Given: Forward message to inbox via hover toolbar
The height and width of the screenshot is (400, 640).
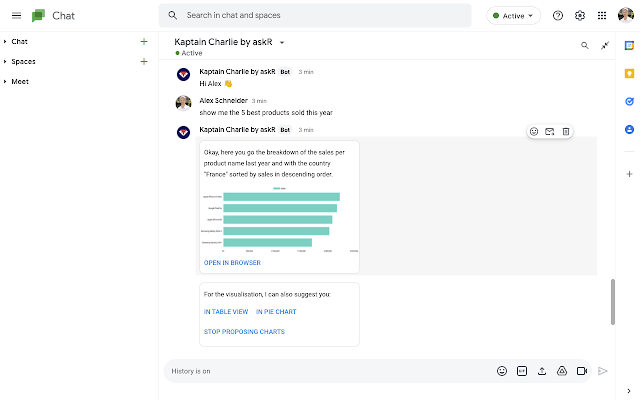Looking at the screenshot, I should click(x=550, y=131).
